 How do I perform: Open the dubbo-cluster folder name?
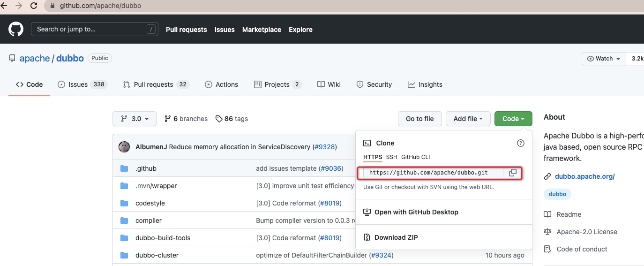[157, 255]
